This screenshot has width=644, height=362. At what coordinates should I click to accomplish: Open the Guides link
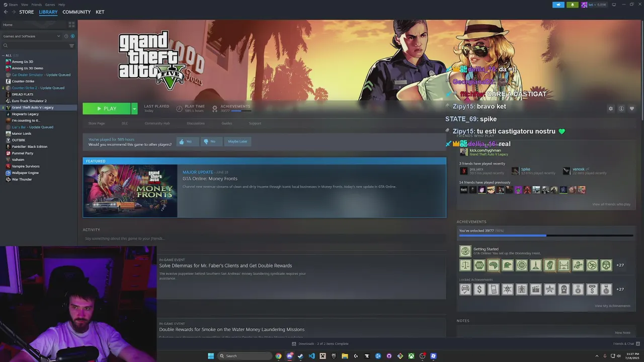coord(227,123)
